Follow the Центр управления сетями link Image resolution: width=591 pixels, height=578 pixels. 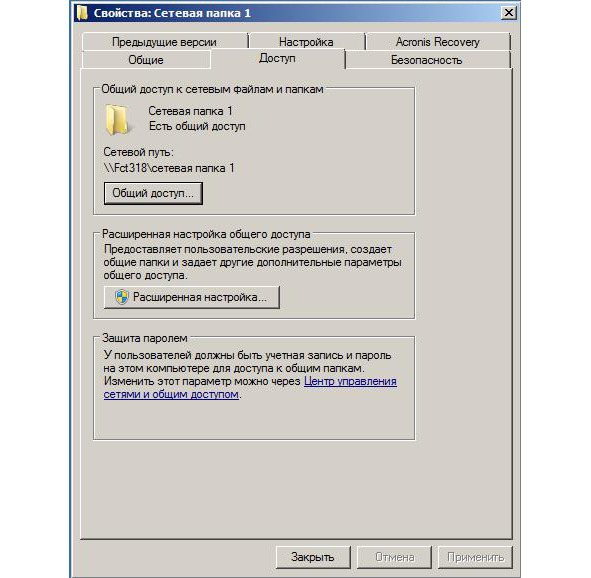tap(250, 388)
